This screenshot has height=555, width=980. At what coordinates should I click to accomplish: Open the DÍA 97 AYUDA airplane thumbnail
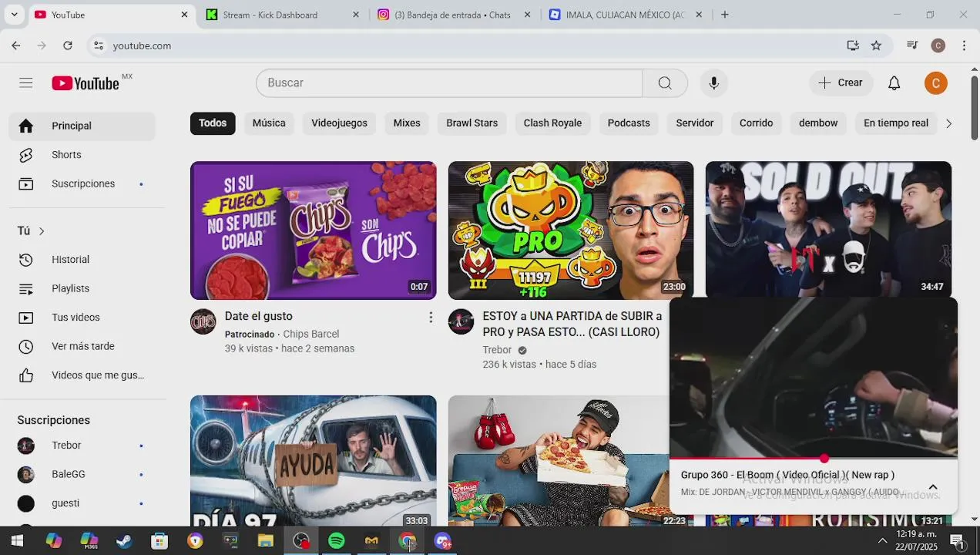[313, 460]
